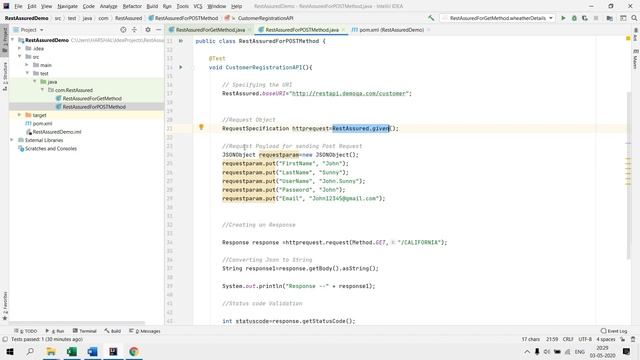Click the editor vertical scrollbar
Image resolution: width=640 pixels, height=360 pixels.
pos(629,176)
